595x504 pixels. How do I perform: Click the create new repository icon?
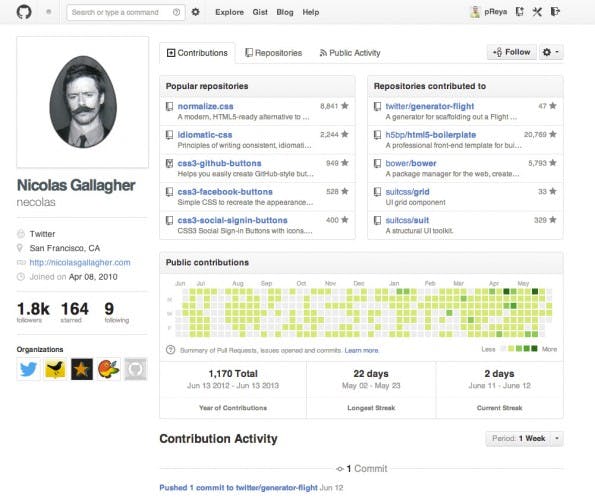(x=519, y=12)
